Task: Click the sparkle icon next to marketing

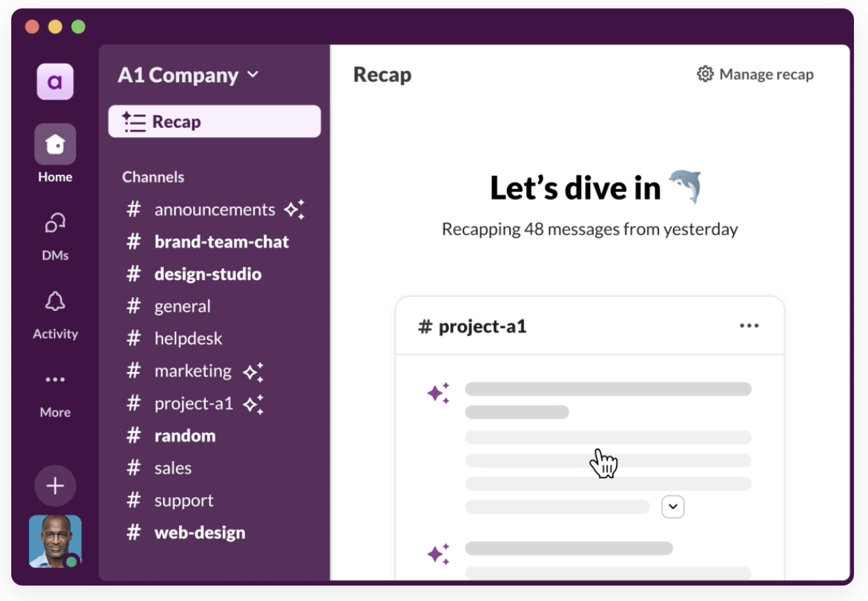Action: click(x=253, y=371)
